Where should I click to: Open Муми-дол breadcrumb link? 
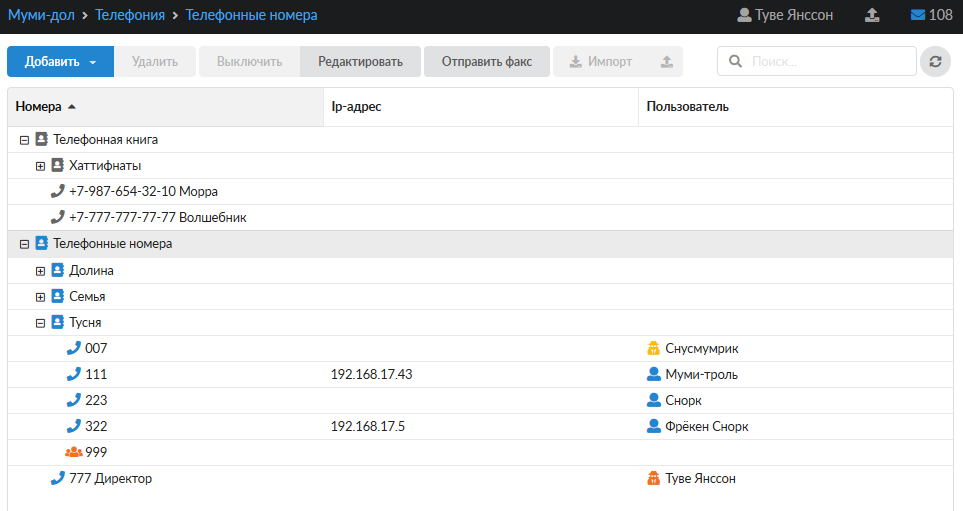[x=40, y=15]
